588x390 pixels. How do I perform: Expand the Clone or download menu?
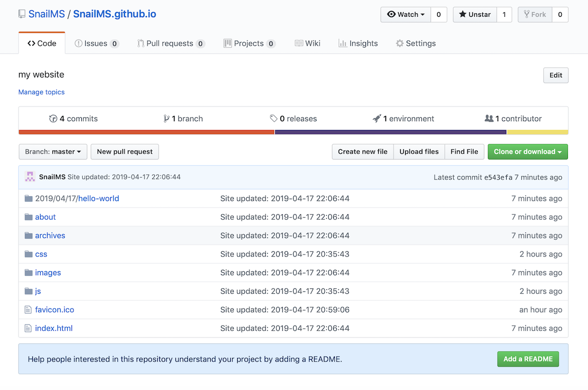528,152
